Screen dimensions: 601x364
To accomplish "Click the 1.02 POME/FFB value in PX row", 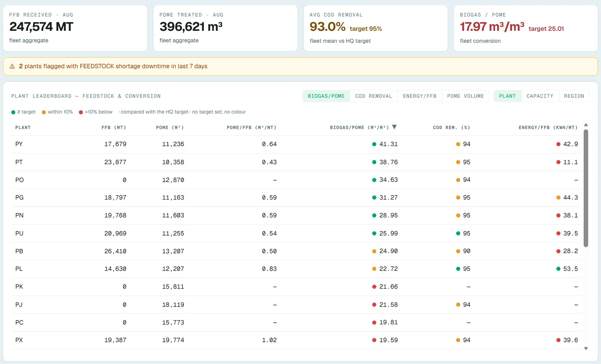I will coord(269,340).
